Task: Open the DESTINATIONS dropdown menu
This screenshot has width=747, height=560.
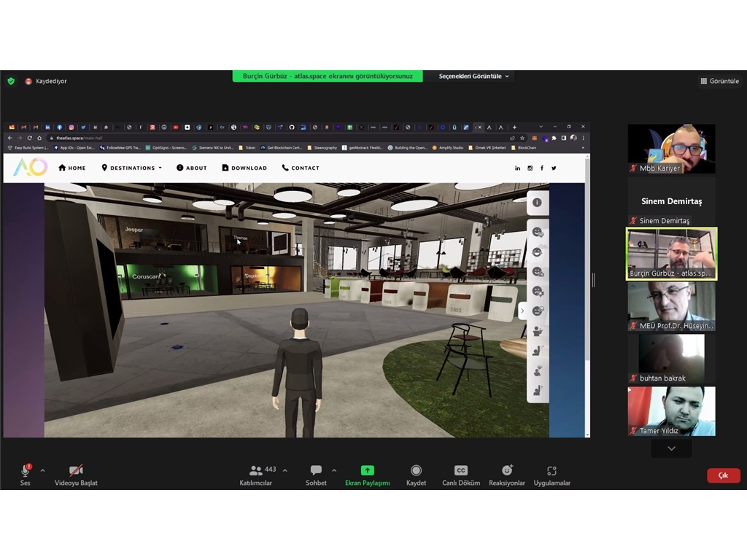Action: pyautogui.click(x=132, y=168)
